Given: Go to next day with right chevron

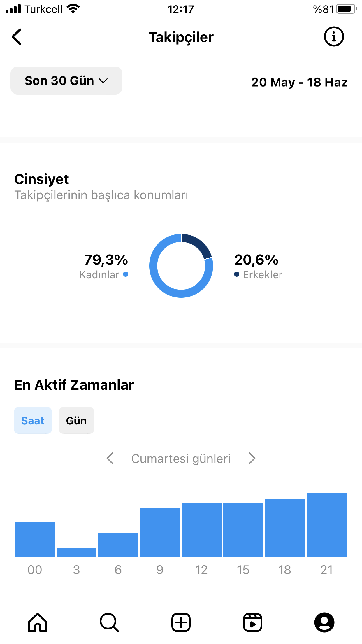Looking at the screenshot, I should click(x=252, y=459).
